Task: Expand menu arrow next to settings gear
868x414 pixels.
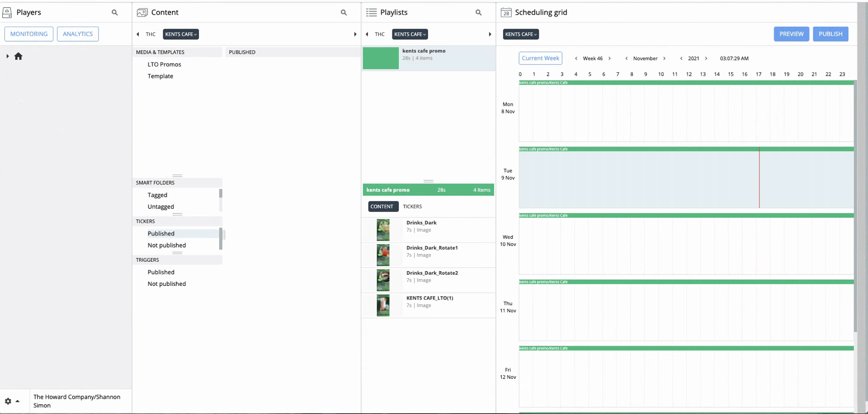Action: pyautogui.click(x=18, y=401)
